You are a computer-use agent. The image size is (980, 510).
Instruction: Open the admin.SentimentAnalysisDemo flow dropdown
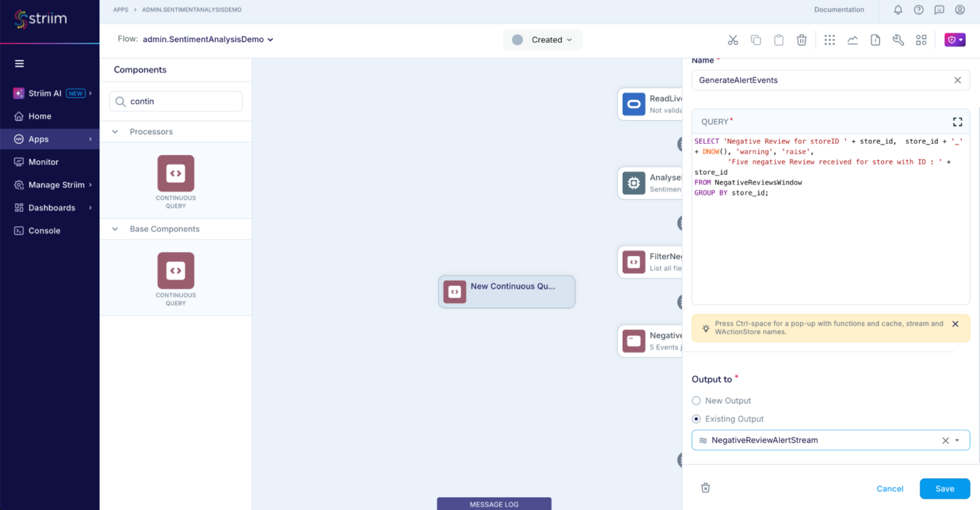tap(271, 39)
